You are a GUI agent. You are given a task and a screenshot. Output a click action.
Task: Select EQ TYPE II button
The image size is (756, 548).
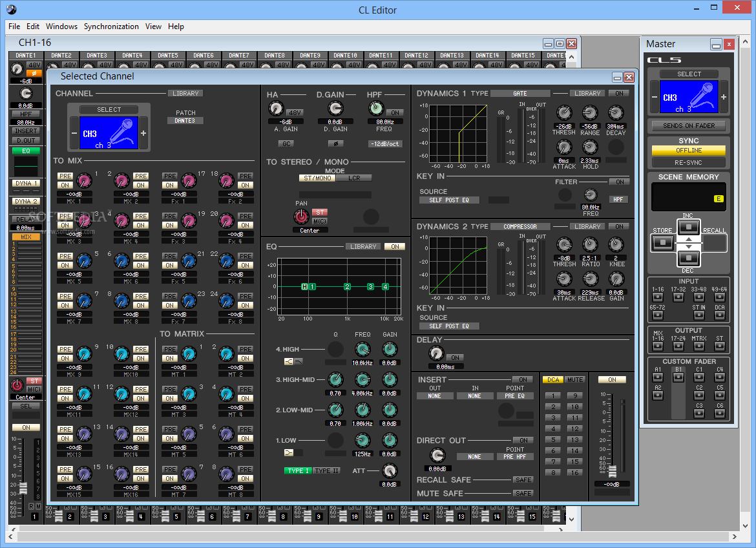tap(327, 471)
